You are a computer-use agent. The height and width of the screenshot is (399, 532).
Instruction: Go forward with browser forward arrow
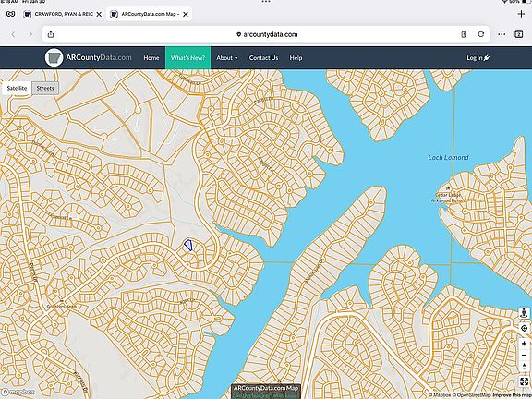click(x=30, y=34)
